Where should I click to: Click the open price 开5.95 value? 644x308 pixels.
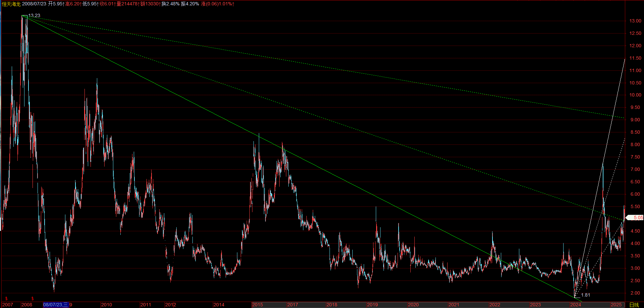56,4
